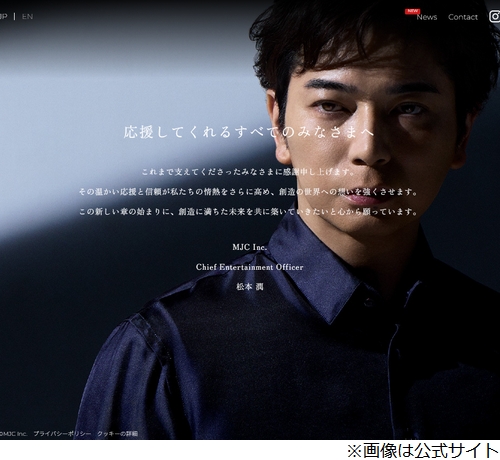Screen dimensions: 500x460
Task: Click the red NEW badge
Action: 412,11
